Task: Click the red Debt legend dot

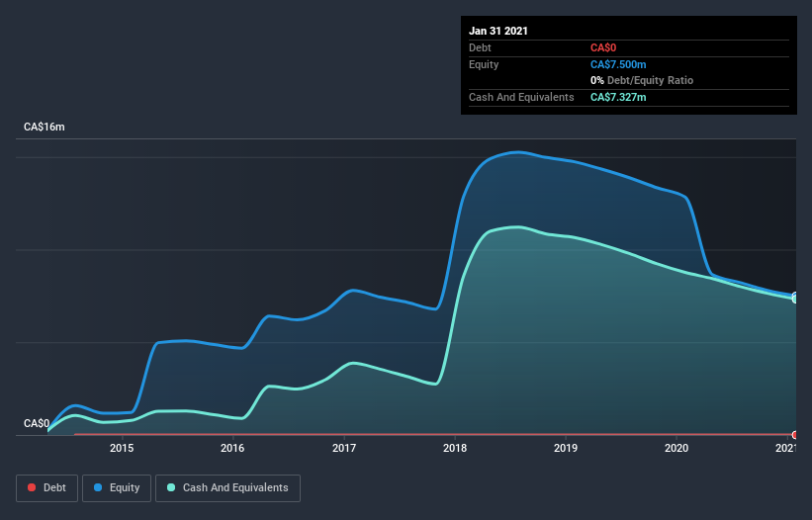Action: tap(32, 487)
